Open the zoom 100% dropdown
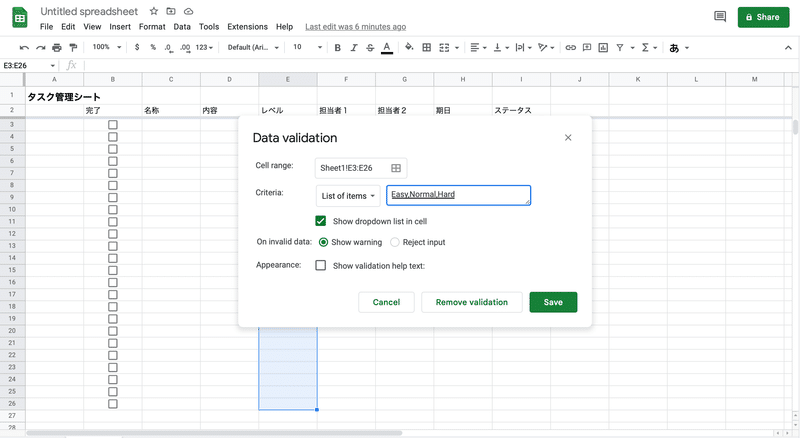800x438 pixels. [107, 47]
